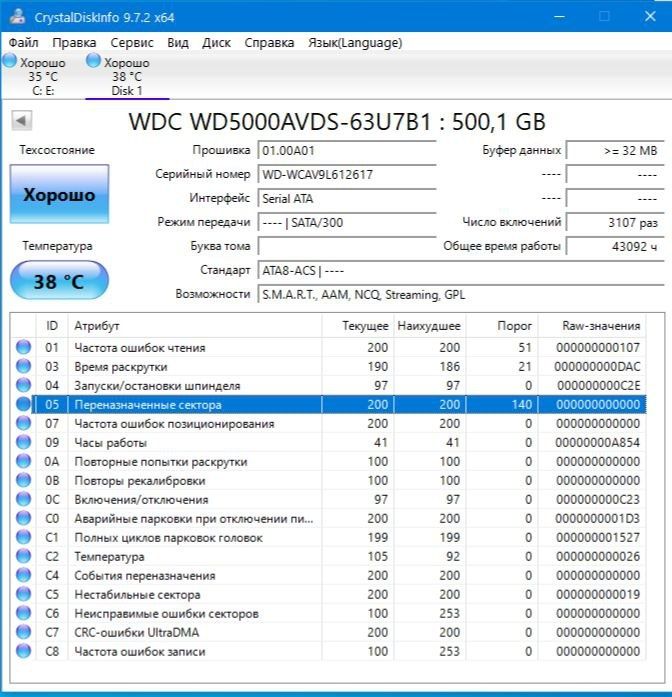Click the Атрибут column header
Image resolution: width=672 pixels, height=697 pixels.
[195, 326]
